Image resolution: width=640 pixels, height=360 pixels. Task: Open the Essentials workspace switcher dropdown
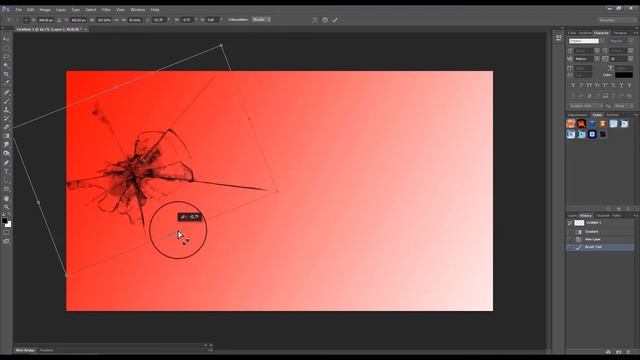(x=617, y=20)
